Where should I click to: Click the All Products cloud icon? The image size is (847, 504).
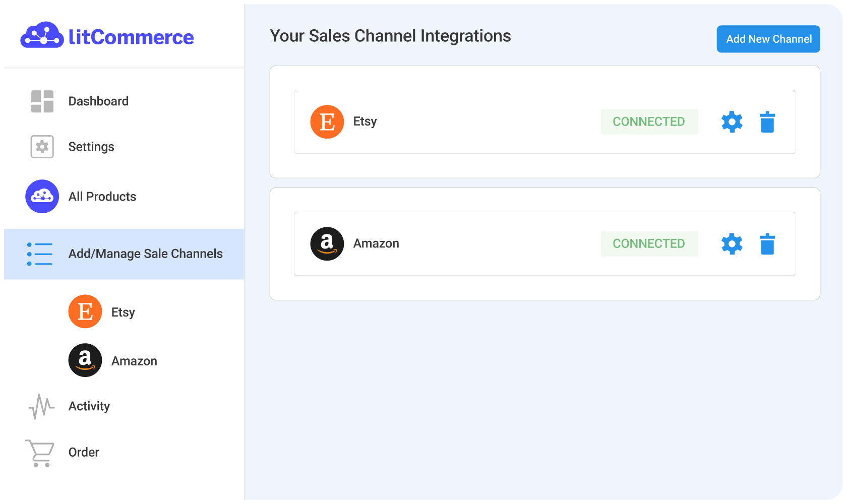coord(42,197)
